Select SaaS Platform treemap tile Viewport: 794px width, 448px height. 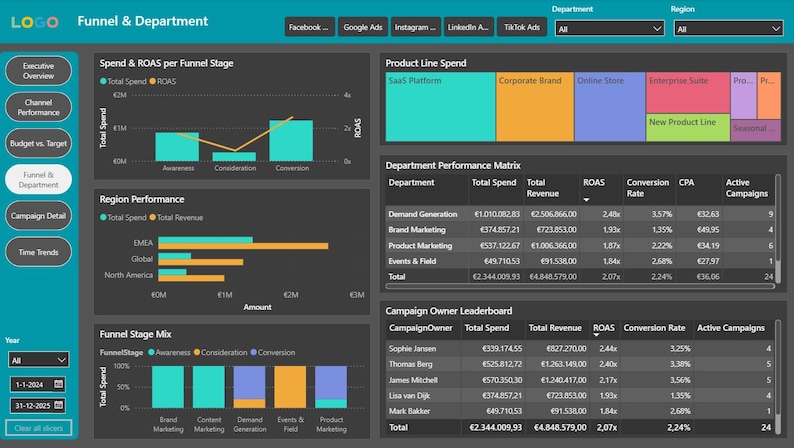pos(441,107)
